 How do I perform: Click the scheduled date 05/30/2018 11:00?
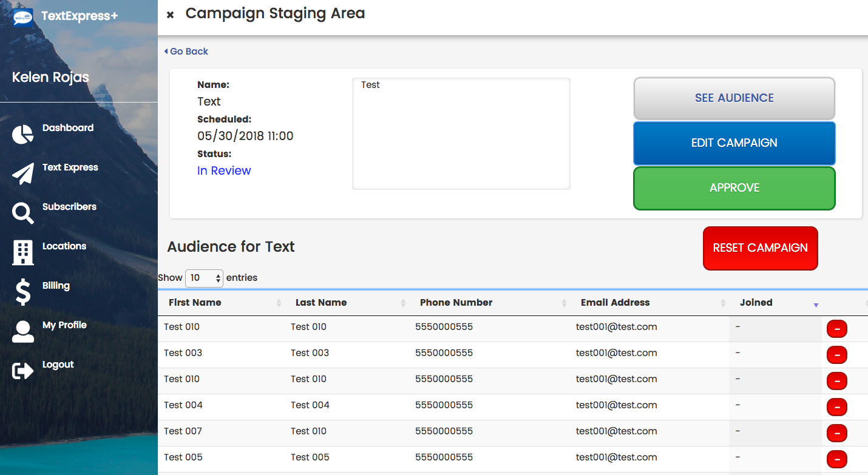tap(245, 136)
